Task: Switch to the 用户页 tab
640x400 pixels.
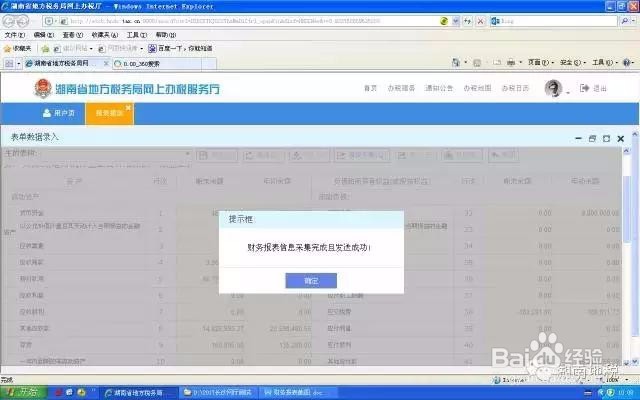Action: (x=59, y=113)
